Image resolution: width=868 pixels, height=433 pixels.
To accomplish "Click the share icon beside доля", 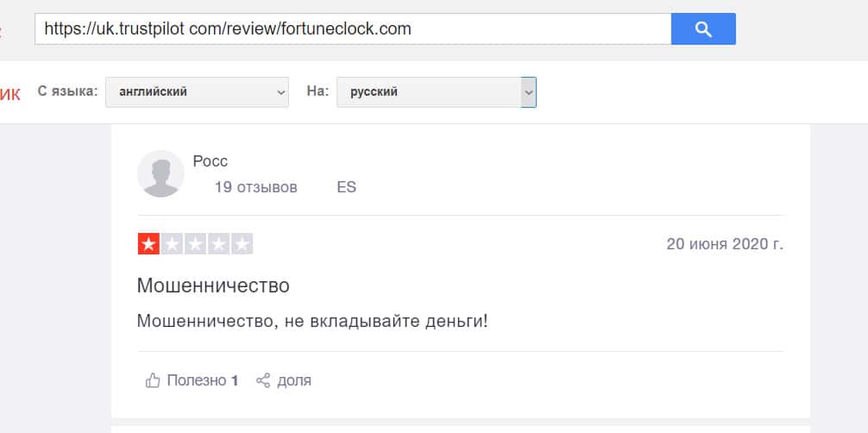I will coord(263,380).
